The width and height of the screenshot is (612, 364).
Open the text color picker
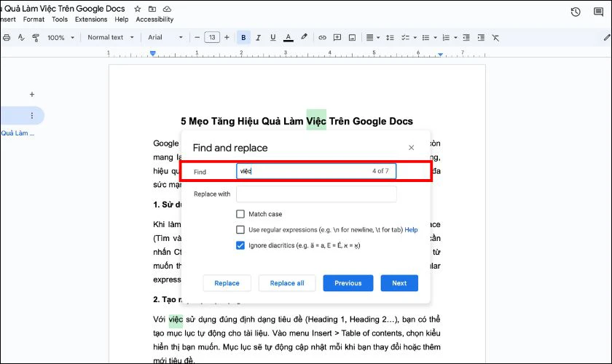click(x=288, y=37)
